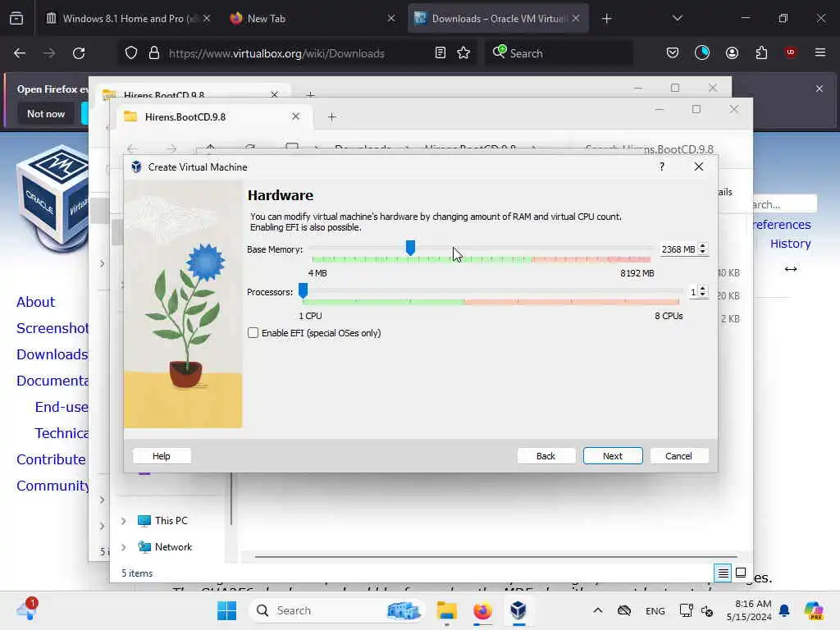The image size is (840, 630).
Task: Open Help in the VM wizard
Action: (162, 456)
